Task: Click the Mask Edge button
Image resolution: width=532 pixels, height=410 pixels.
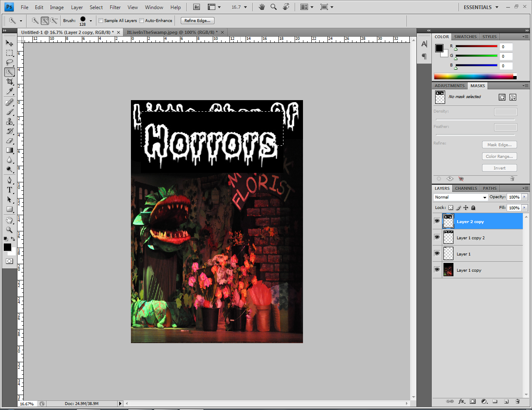Action: click(x=500, y=145)
